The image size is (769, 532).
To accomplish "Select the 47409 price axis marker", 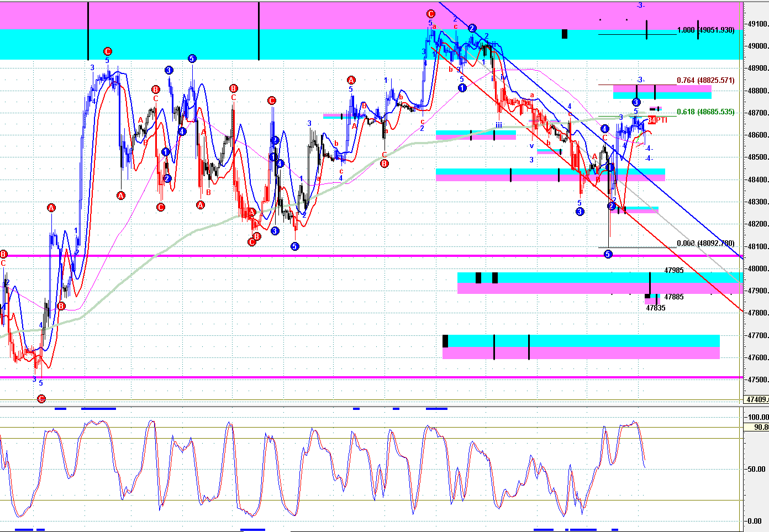I will [x=756, y=399].
